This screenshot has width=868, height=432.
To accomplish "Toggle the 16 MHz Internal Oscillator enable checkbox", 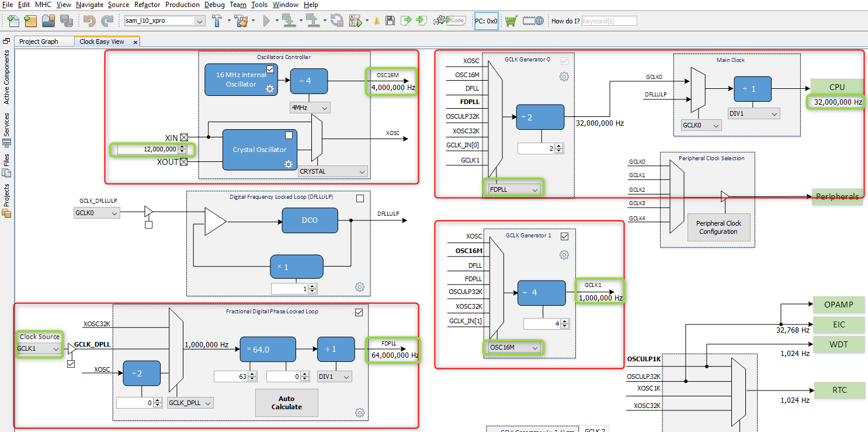I will (x=270, y=68).
